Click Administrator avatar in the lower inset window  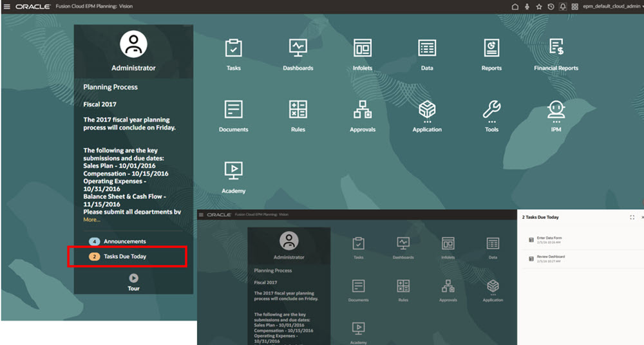[289, 241]
